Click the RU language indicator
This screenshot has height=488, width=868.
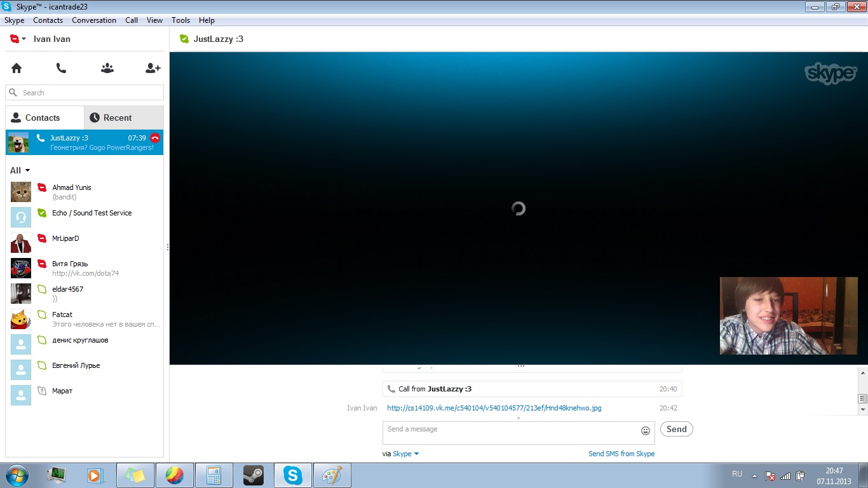[x=737, y=474]
